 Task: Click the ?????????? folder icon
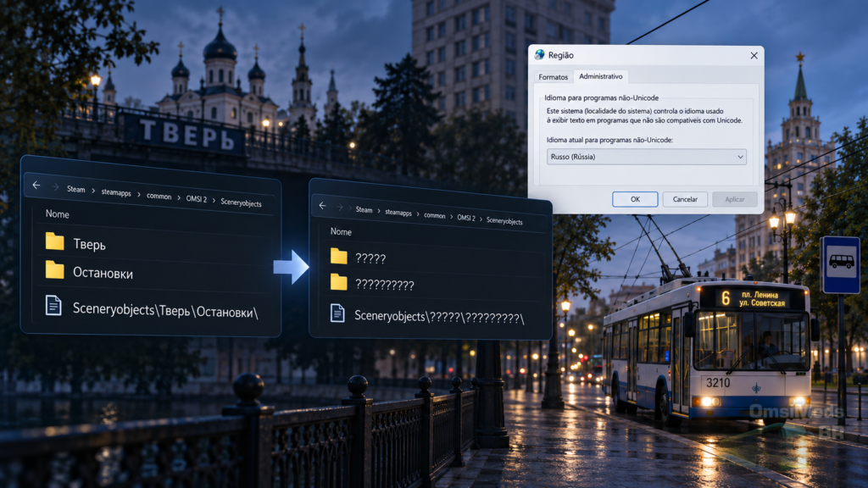pyautogui.click(x=339, y=282)
